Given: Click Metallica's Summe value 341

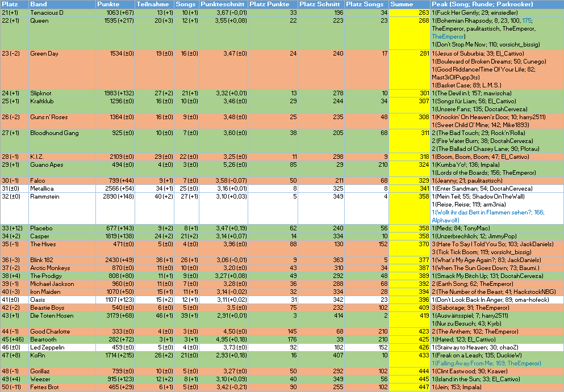Looking at the screenshot, I should (x=410, y=188).
